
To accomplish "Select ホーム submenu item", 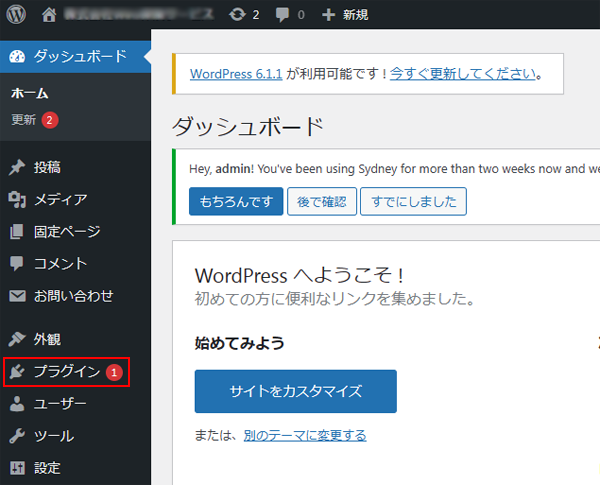I will point(29,93).
